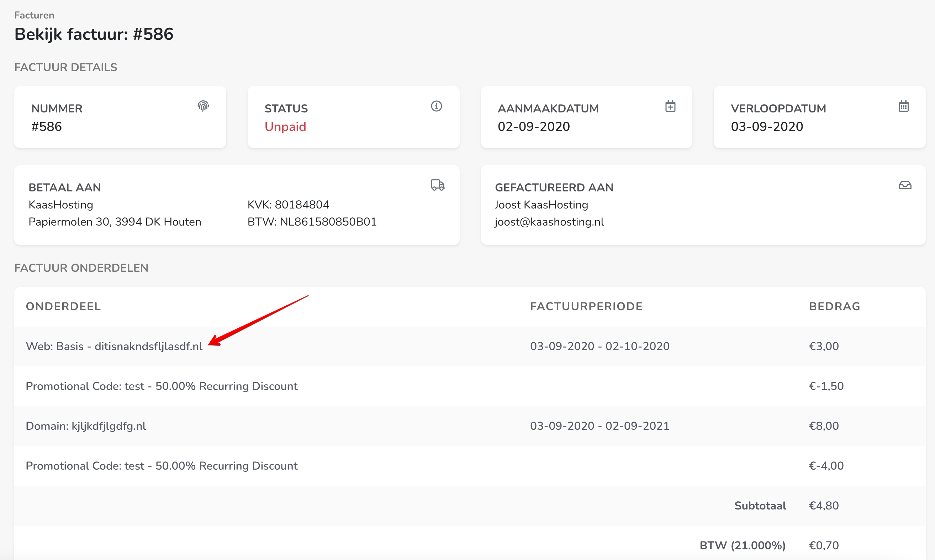Click the €-4,00 discount amount
935x560 pixels.
(x=826, y=466)
